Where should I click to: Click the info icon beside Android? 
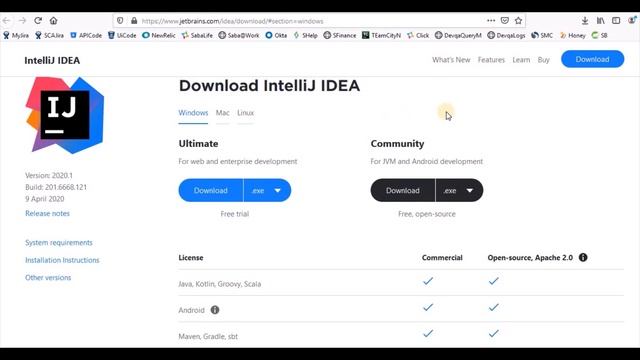[x=215, y=310]
